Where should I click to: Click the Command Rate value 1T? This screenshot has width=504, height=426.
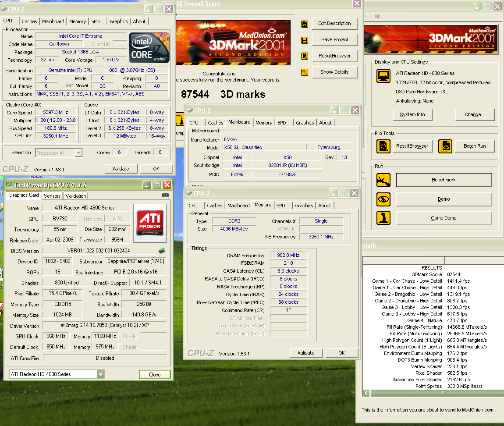tap(288, 310)
